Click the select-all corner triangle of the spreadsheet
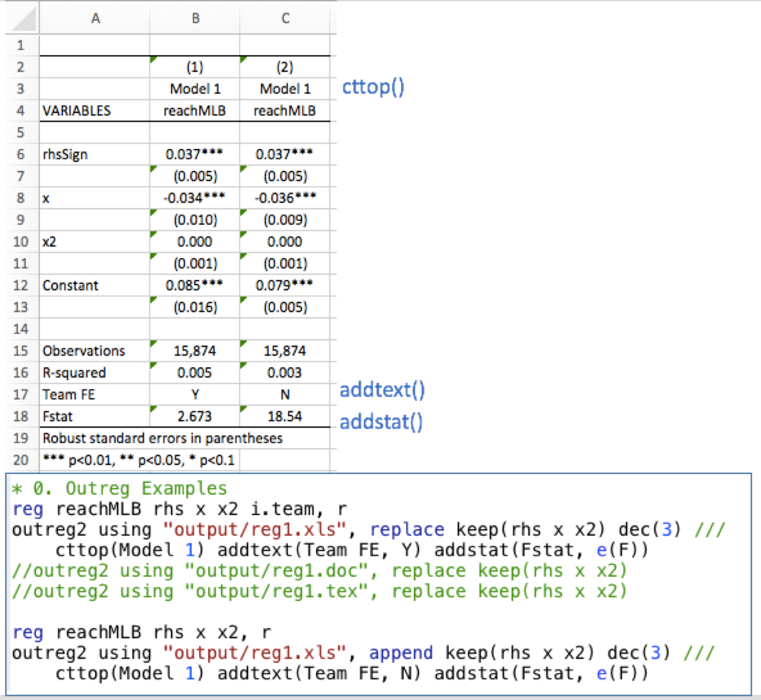 pos(23,18)
